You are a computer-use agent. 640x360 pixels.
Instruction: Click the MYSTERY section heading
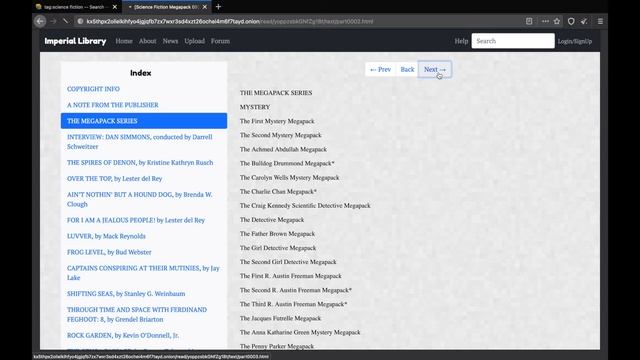coord(255,107)
